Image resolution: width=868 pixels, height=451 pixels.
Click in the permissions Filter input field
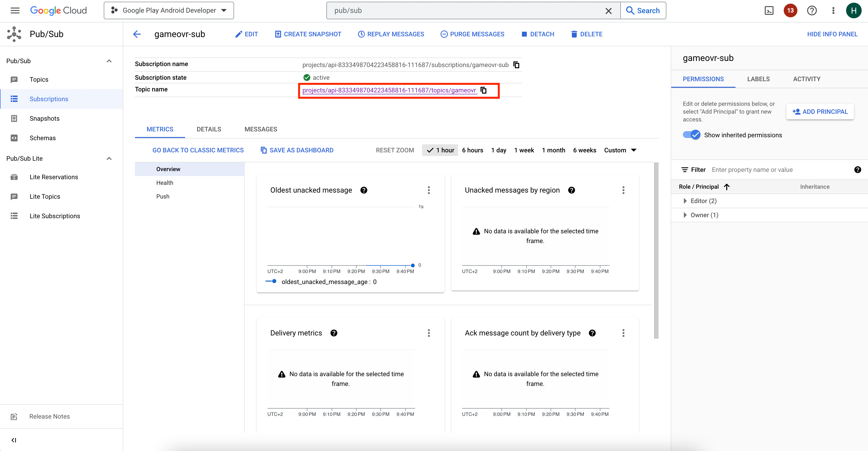[780, 170]
